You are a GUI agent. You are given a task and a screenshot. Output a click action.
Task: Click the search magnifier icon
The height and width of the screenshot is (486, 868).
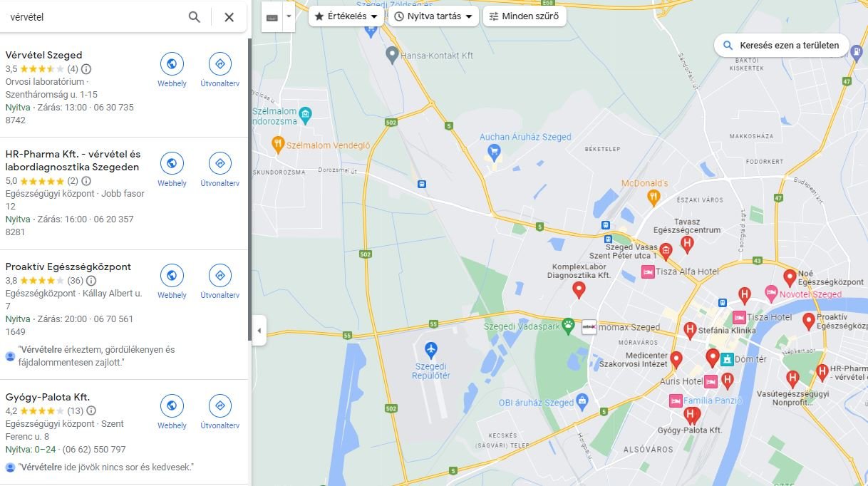pyautogui.click(x=194, y=17)
